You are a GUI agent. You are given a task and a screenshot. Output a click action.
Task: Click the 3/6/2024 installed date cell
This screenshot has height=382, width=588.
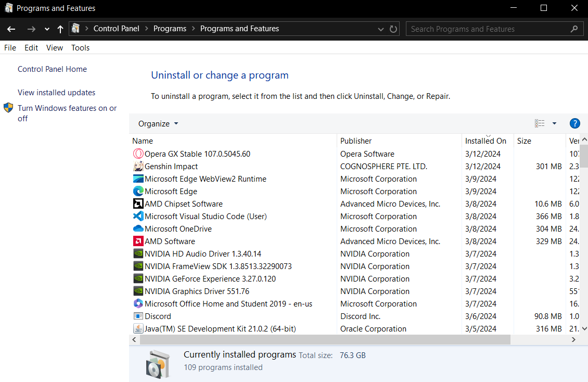(x=481, y=316)
